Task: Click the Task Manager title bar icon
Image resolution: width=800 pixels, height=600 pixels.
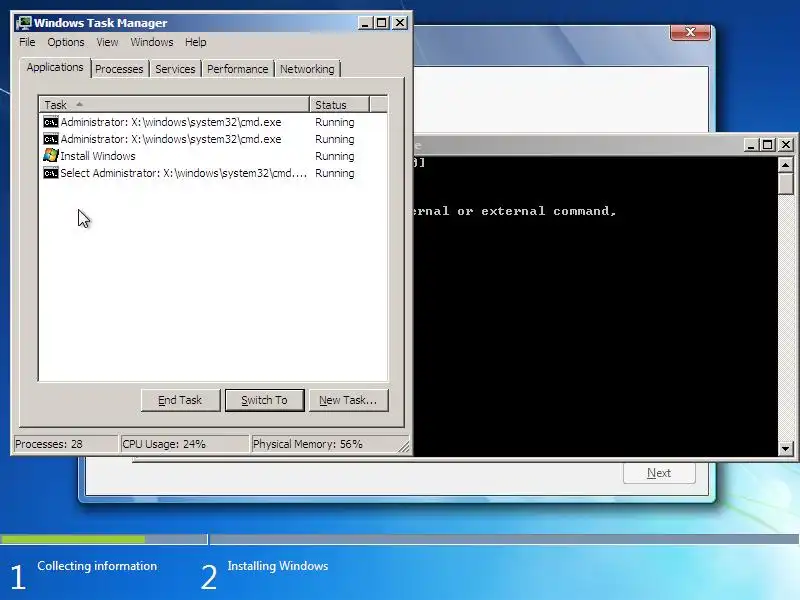Action: pos(23,23)
